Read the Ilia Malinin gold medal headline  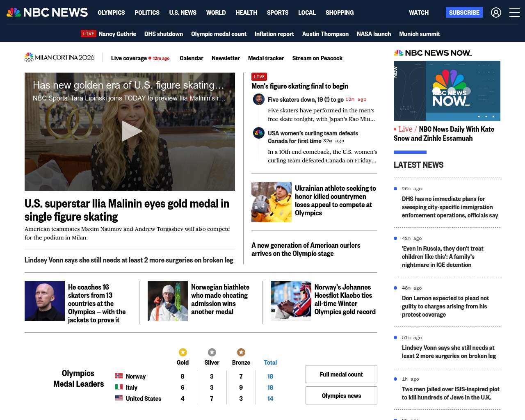point(127,210)
